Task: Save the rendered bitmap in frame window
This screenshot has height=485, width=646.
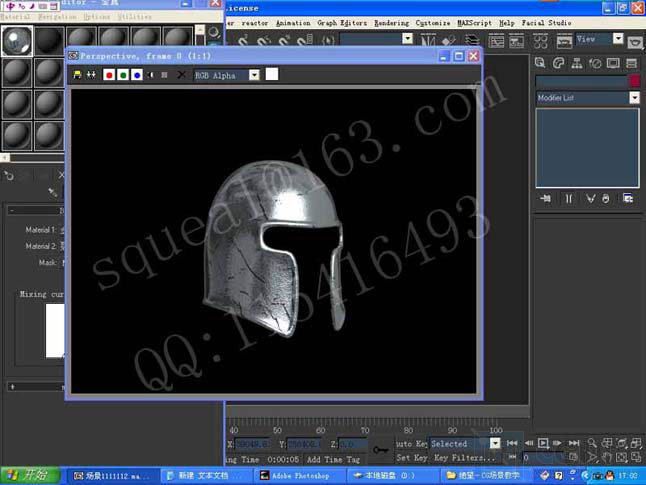Action: 77,75
